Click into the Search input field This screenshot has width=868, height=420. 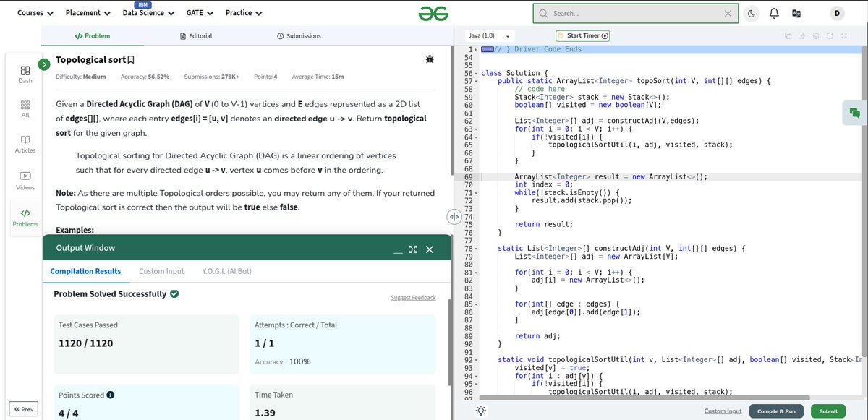click(x=636, y=13)
